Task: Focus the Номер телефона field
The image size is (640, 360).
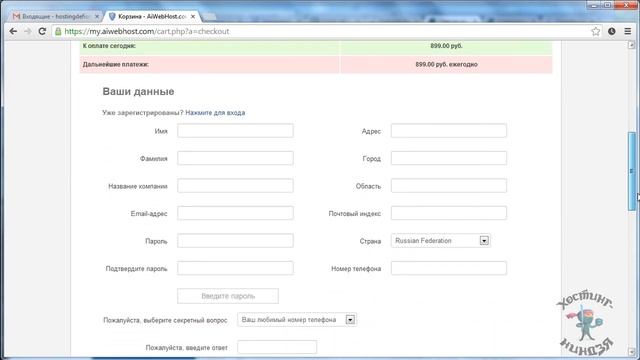Action: 449,268
